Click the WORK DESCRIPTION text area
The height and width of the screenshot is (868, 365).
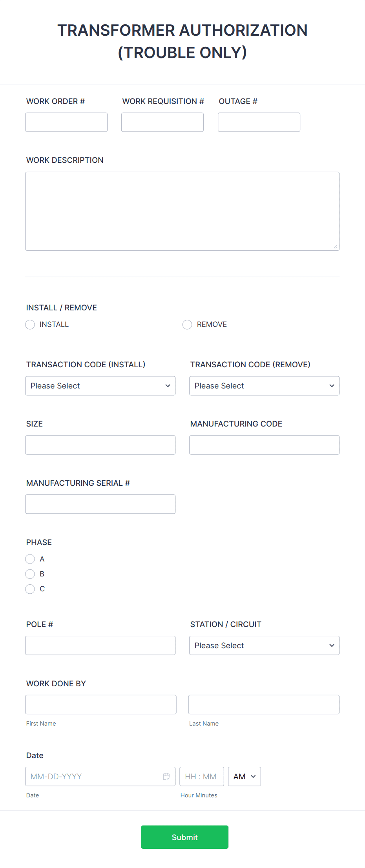click(182, 211)
